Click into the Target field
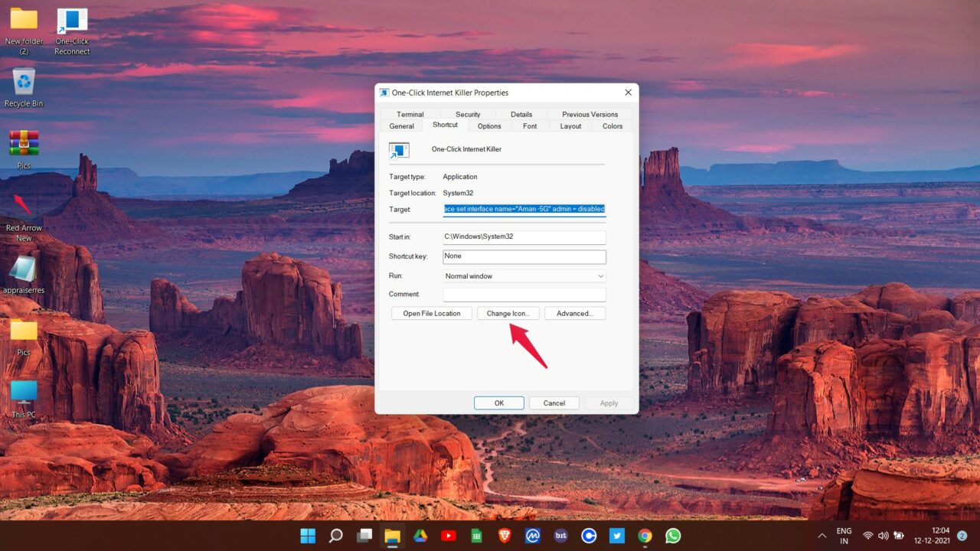Image resolution: width=980 pixels, height=551 pixels. [524, 210]
